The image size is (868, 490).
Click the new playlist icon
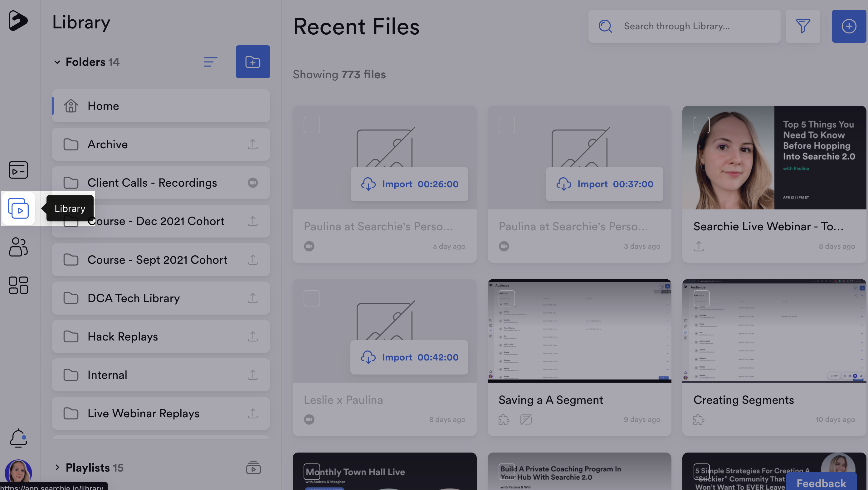[x=253, y=468]
